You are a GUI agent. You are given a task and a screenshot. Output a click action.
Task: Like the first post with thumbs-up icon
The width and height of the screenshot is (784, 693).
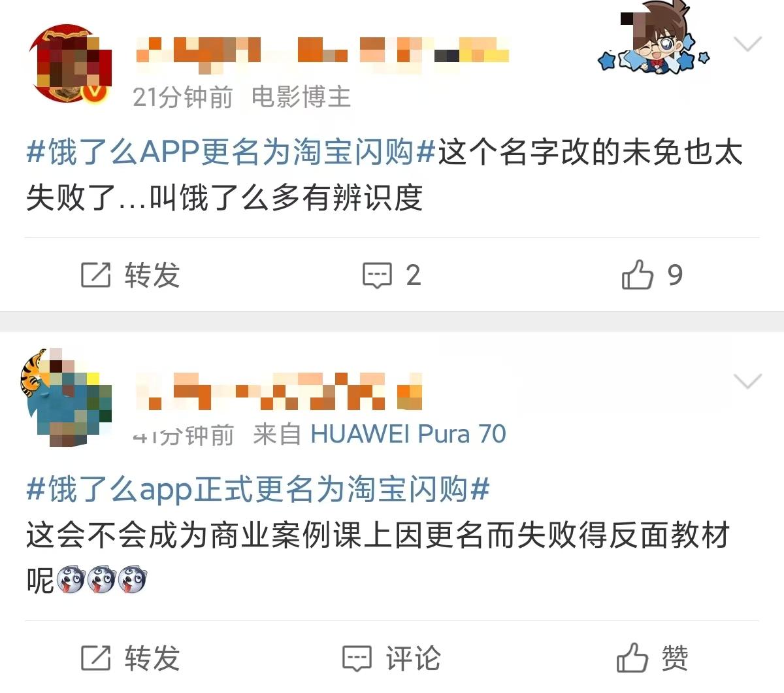tap(638, 275)
